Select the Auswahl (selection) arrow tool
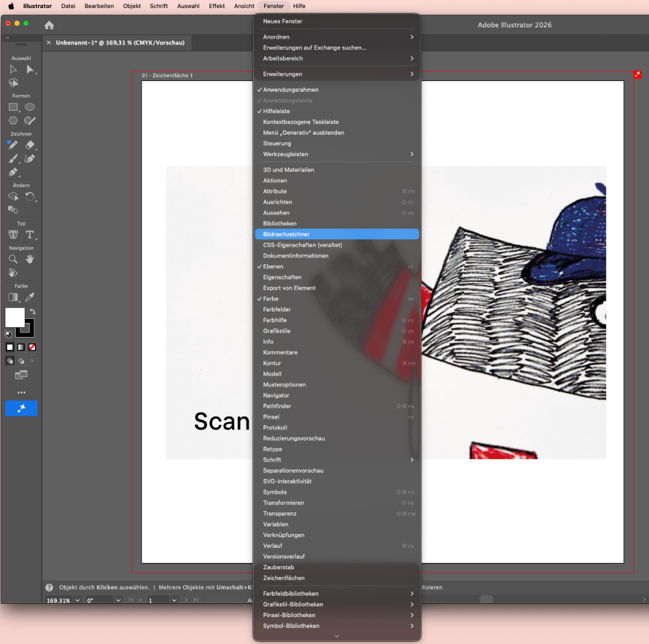Screen dimensions: 649x644 [x=13, y=69]
